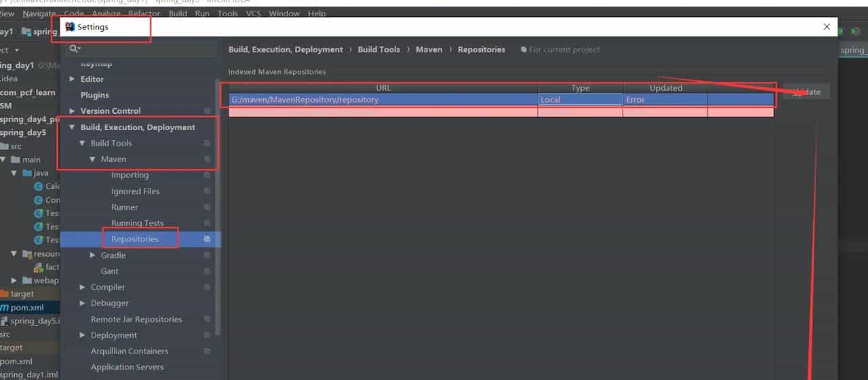Click the per-project icon beside Remote Jar Repositories
868x380 pixels.
pyautogui.click(x=207, y=319)
